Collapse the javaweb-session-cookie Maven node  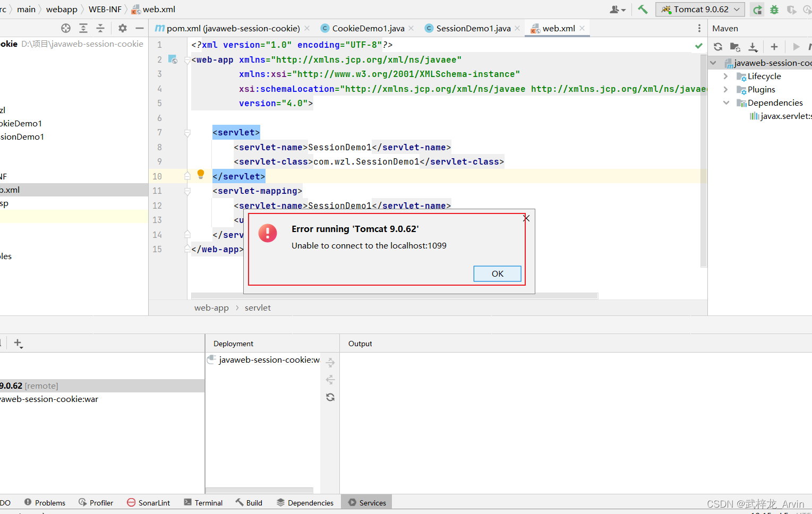[713, 63]
